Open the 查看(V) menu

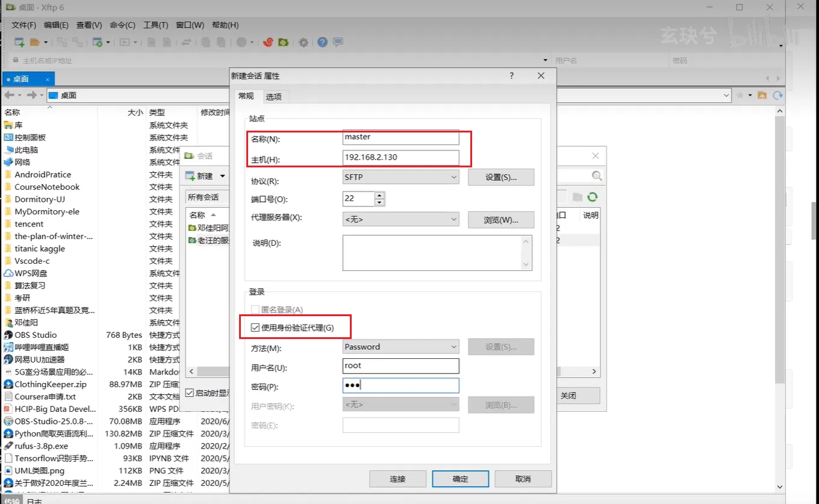coord(89,25)
